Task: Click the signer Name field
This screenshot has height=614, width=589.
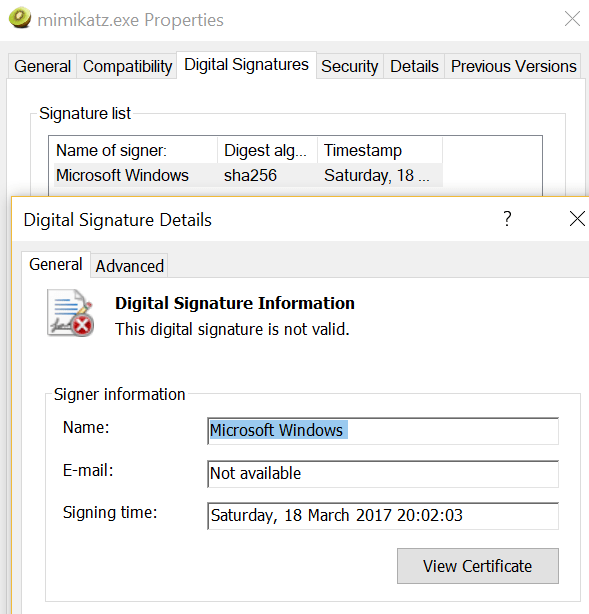Action: tap(383, 431)
